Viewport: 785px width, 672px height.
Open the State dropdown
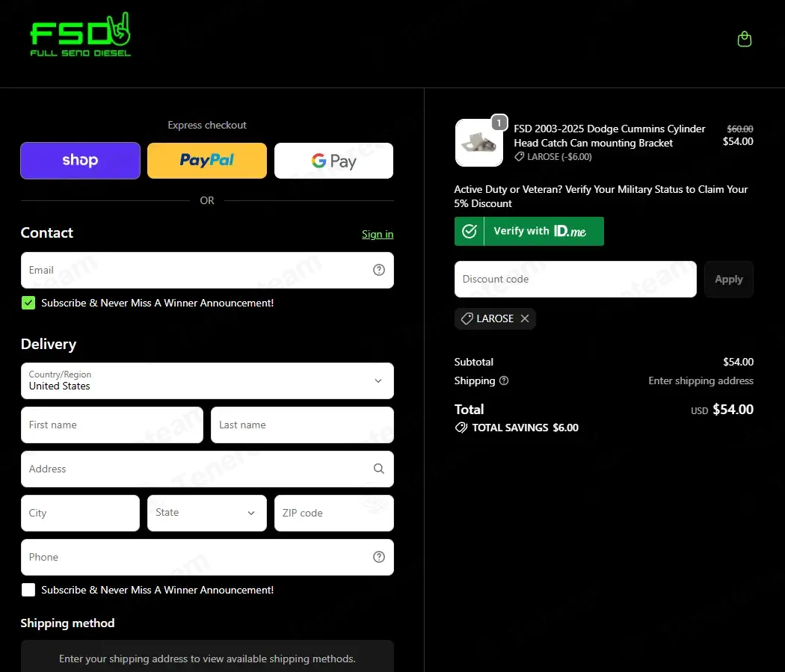point(207,513)
